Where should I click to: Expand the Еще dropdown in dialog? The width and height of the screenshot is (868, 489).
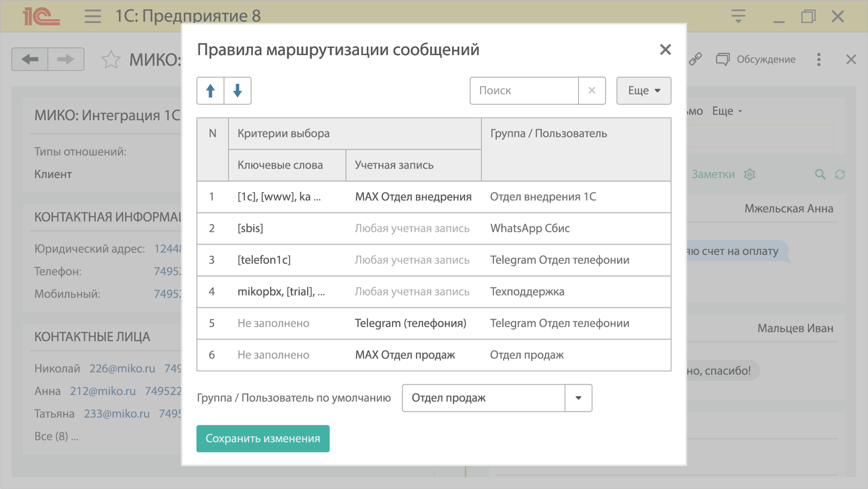click(644, 91)
